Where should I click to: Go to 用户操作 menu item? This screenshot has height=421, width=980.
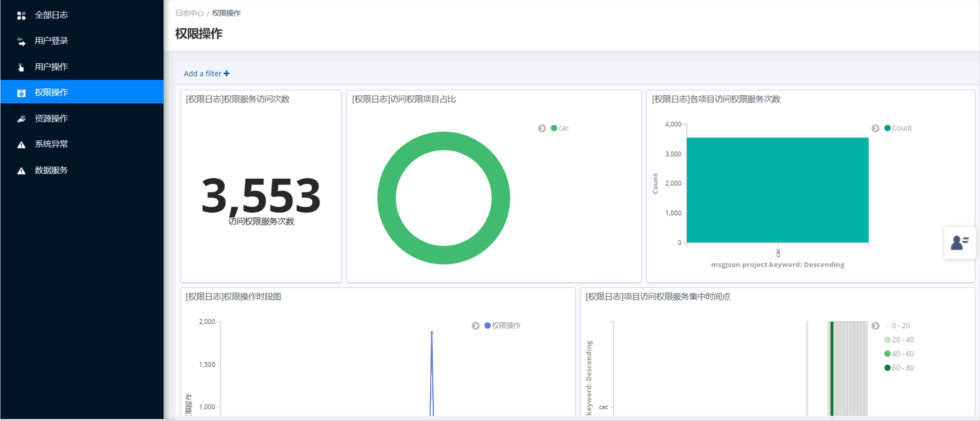[x=82, y=66]
